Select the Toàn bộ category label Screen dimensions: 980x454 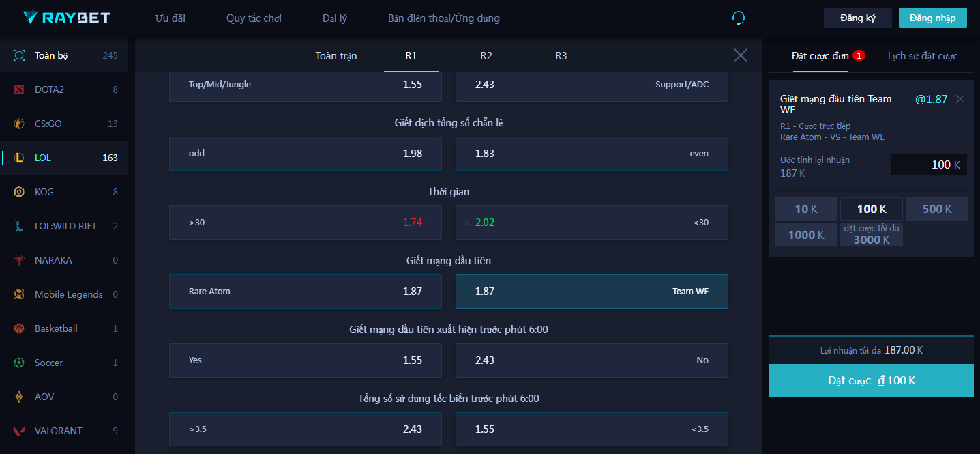pyautogui.click(x=51, y=55)
